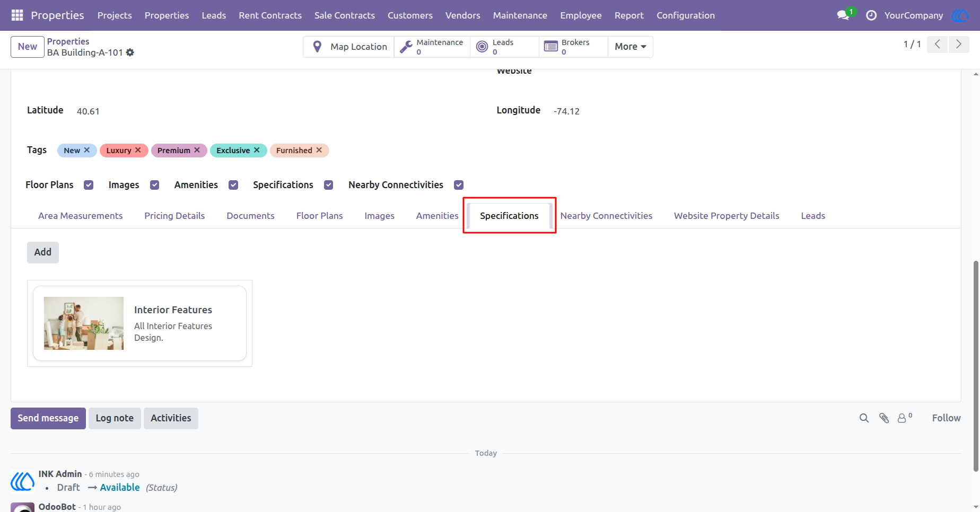The height and width of the screenshot is (512, 980).
Task: Open the apps grid menu icon
Action: [17, 15]
